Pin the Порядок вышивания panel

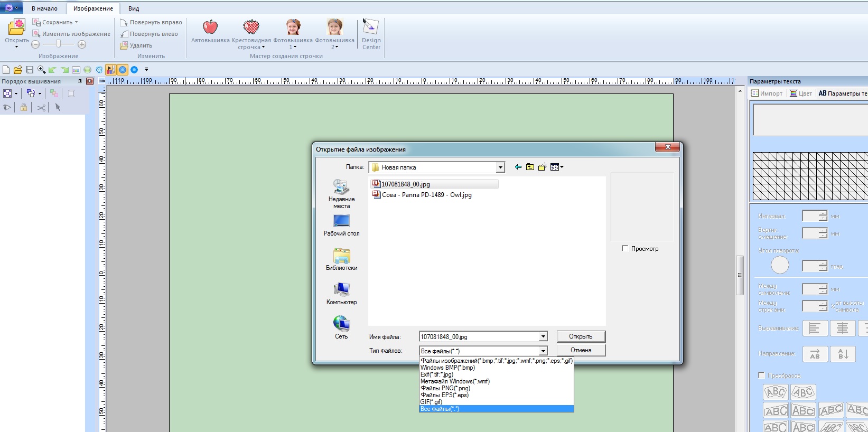[x=80, y=81]
